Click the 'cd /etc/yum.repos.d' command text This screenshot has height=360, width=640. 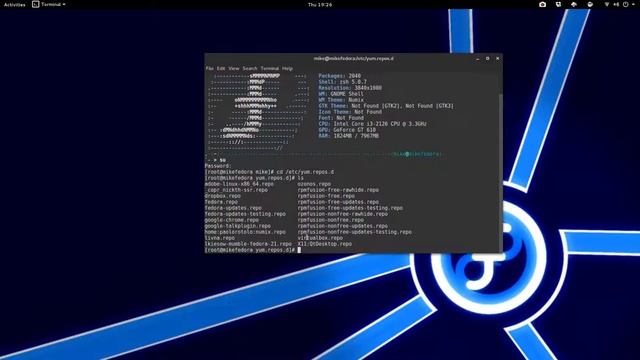coord(305,172)
